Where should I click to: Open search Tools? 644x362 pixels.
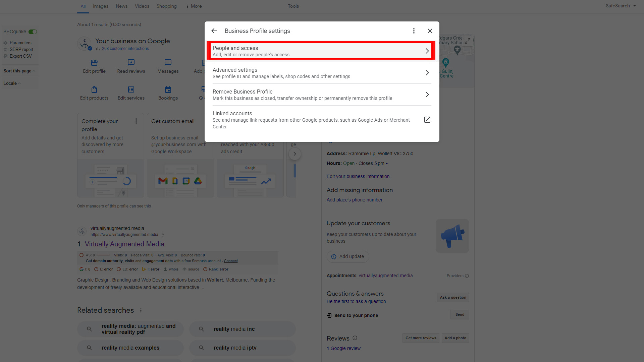(293, 6)
